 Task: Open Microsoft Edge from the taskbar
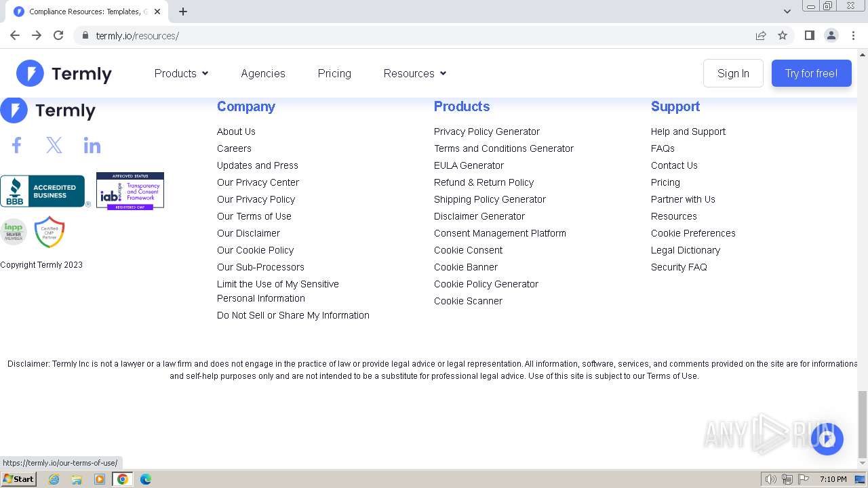pos(145,479)
